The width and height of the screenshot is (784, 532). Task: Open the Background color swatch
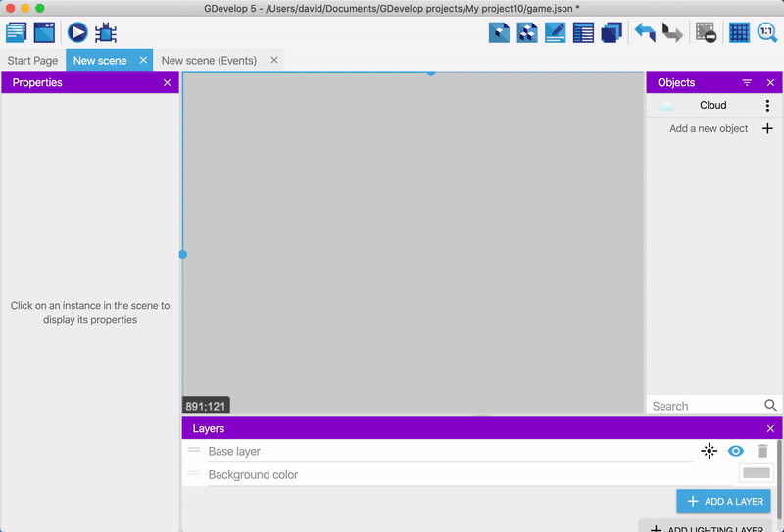pos(756,473)
